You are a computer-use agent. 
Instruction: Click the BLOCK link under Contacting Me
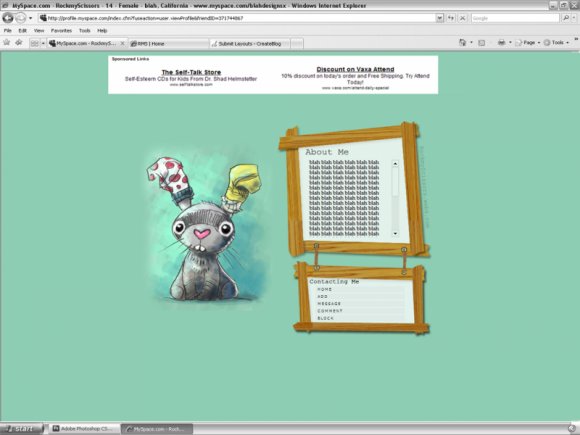[x=325, y=318]
